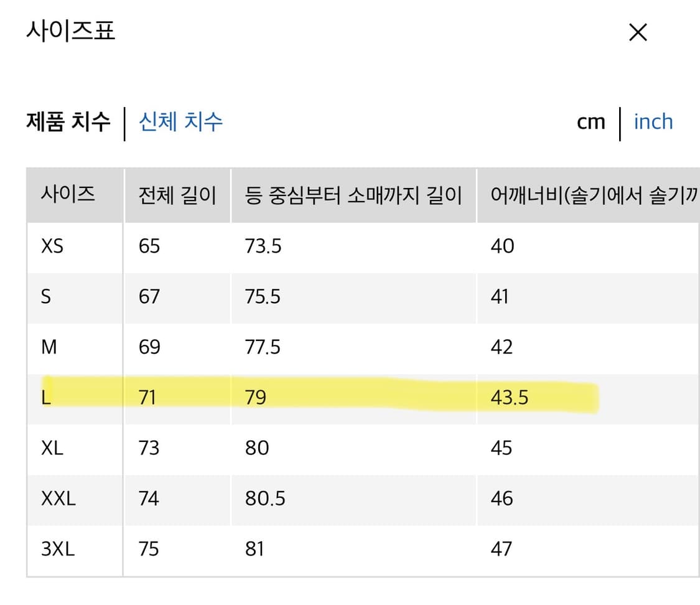This screenshot has height=605, width=700.
Task: Click the XS size label
Action: pyautogui.click(x=53, y=246)
